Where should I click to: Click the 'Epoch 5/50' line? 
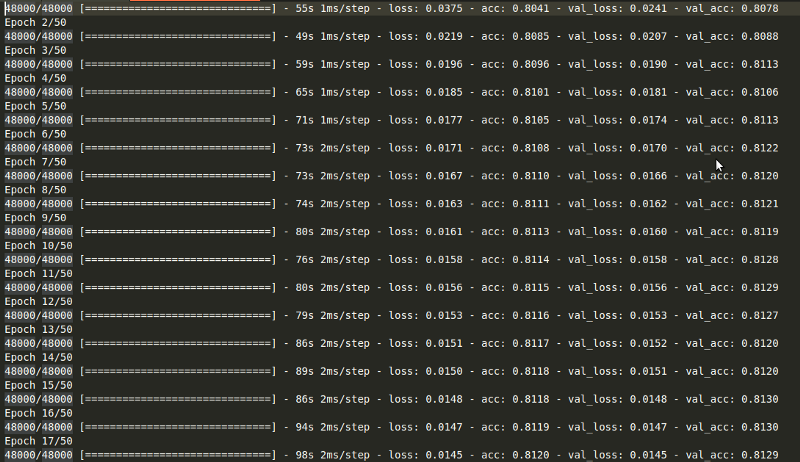tap(36, 106)
